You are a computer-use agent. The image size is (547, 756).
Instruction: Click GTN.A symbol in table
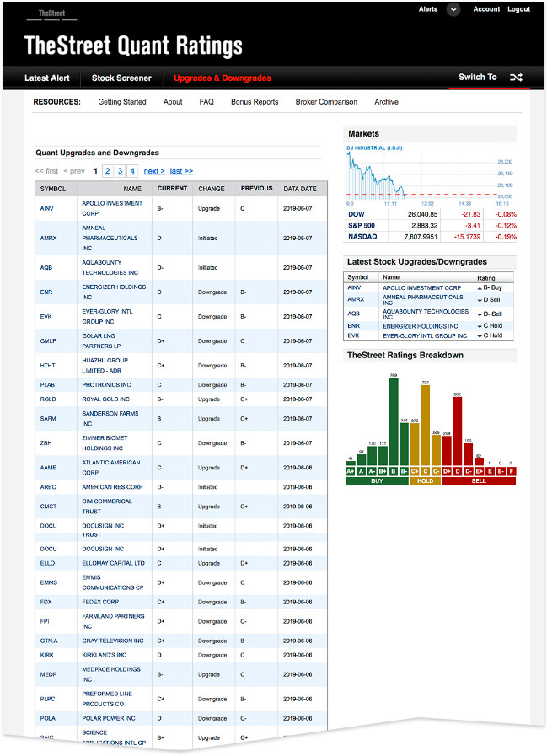(x=49, y=641)
